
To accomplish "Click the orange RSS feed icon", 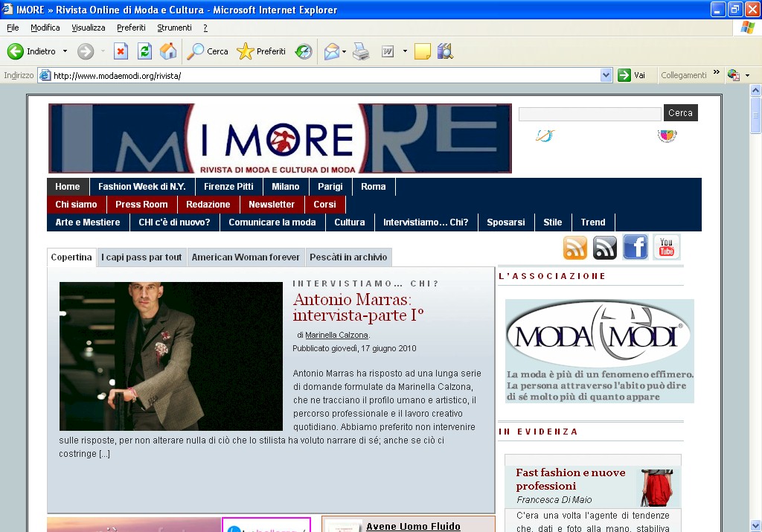I will point(575,247).
